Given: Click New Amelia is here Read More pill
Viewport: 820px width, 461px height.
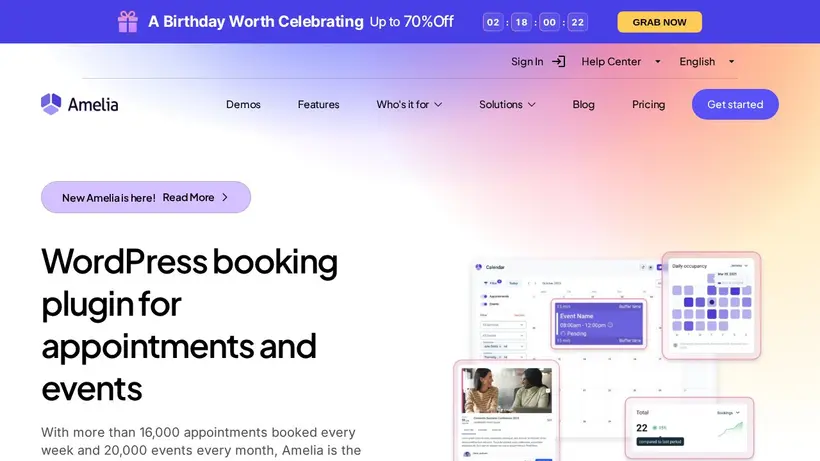Looking at the screenshot, I should coord(146,197).
